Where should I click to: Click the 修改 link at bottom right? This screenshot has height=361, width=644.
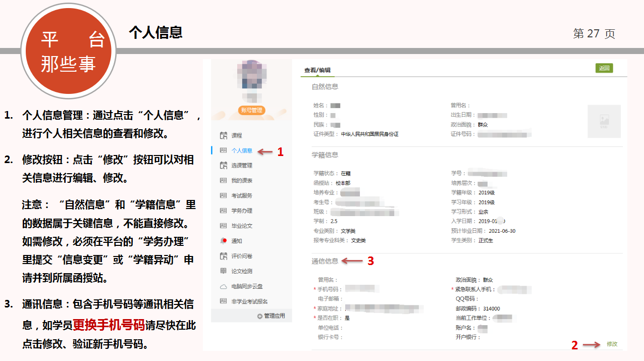coord(612,344)
